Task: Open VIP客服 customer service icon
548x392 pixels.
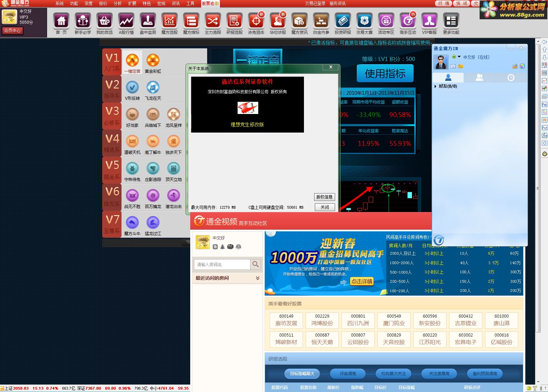Action: [430, 21]
